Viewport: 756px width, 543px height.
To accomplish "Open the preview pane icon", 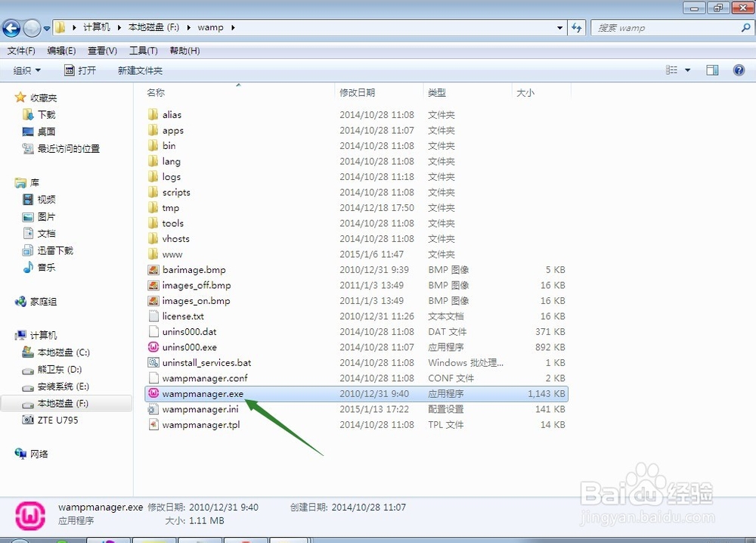I will pos(711,70).
